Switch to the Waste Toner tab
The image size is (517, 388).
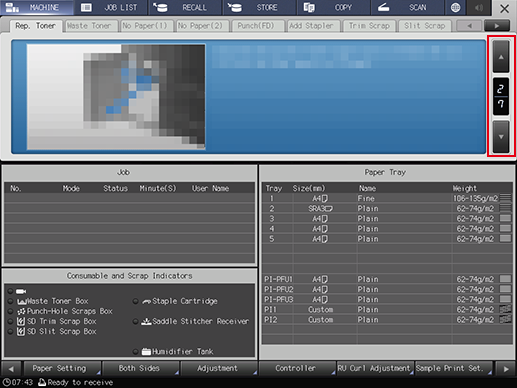90,26
